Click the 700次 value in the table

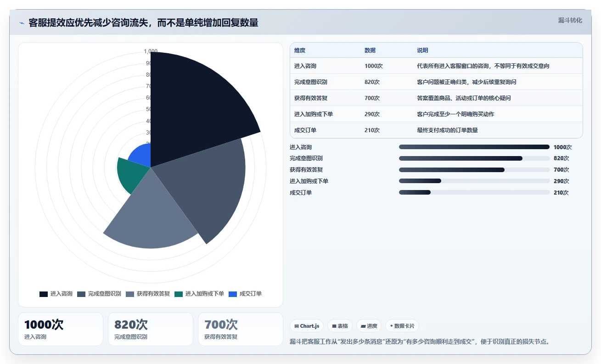pyautogui.click(x=372, y=98)
